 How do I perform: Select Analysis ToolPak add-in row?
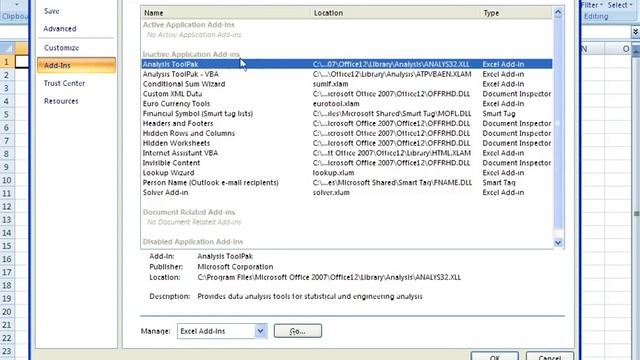pyautogui.click(x=347, y=64)
